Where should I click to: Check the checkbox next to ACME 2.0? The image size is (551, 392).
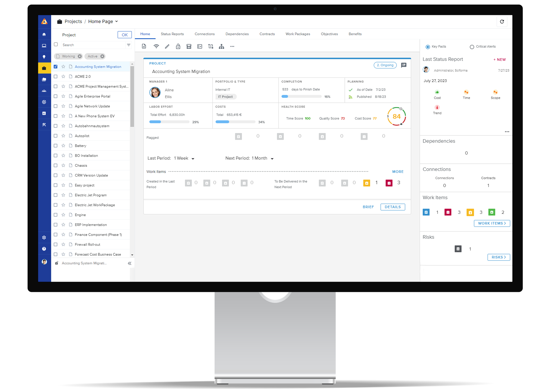coord(56,76)
